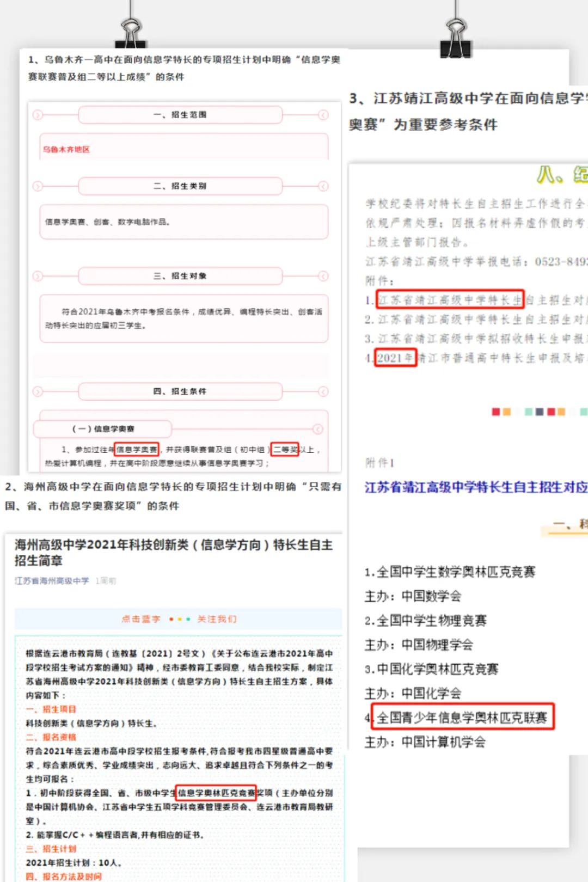Click circle icon left of 二、招生类别 header
This screenshot has height=882, width=588.
click(38, 186)
